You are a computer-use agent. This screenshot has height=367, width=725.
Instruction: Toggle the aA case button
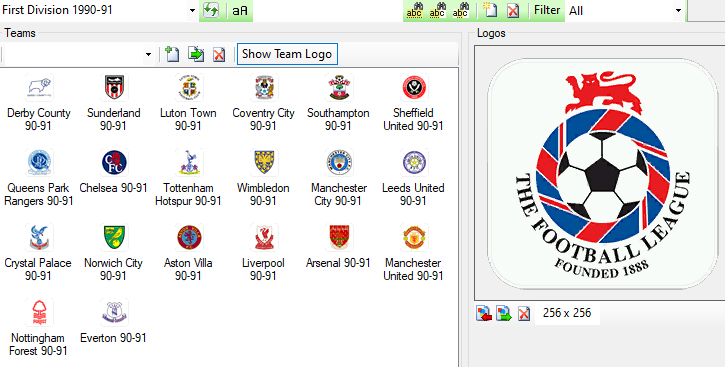(x=240, y=11)
